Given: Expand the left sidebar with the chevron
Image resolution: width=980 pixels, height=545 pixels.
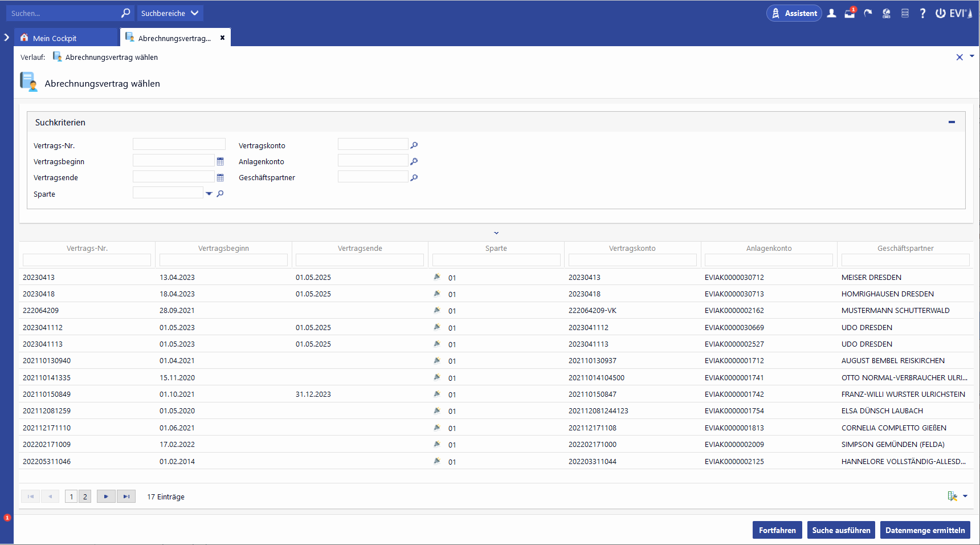Looking at the screenshot, I should (7, 38).
